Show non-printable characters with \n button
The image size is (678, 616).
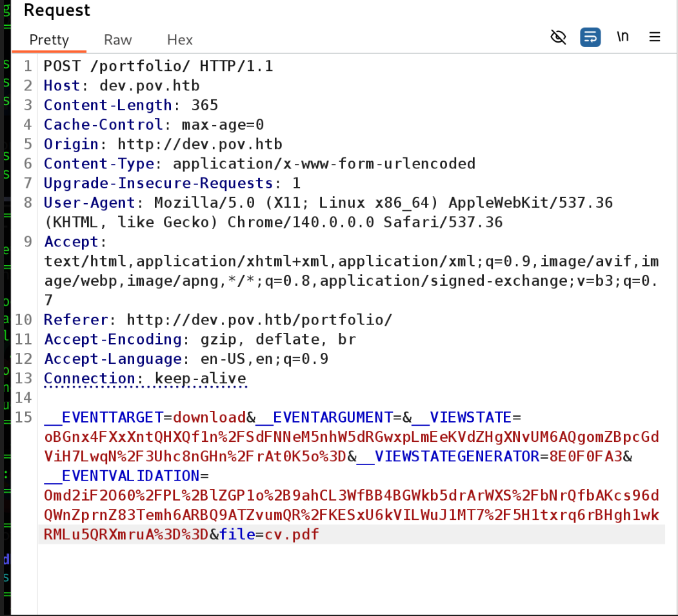(x=623, y=37)
